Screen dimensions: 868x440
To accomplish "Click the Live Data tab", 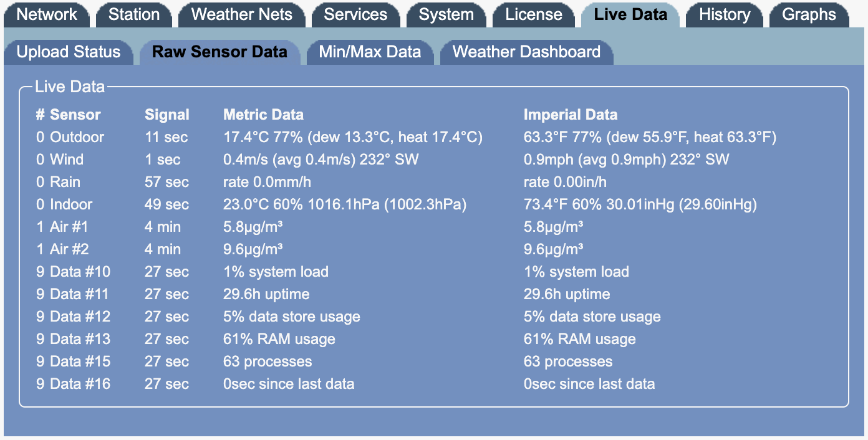I will pos(630,14).
